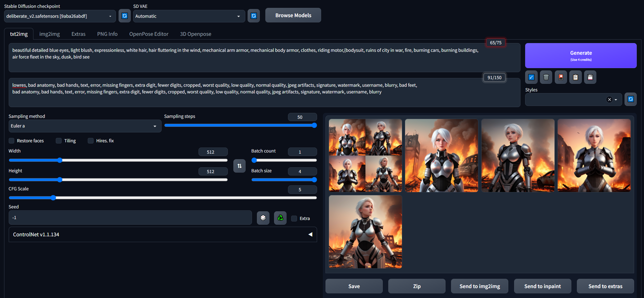Screen dimensions: 644x298
Task: Open the Styles dropdown arrow
Action: pyautogui.click(x=616, y=100)
